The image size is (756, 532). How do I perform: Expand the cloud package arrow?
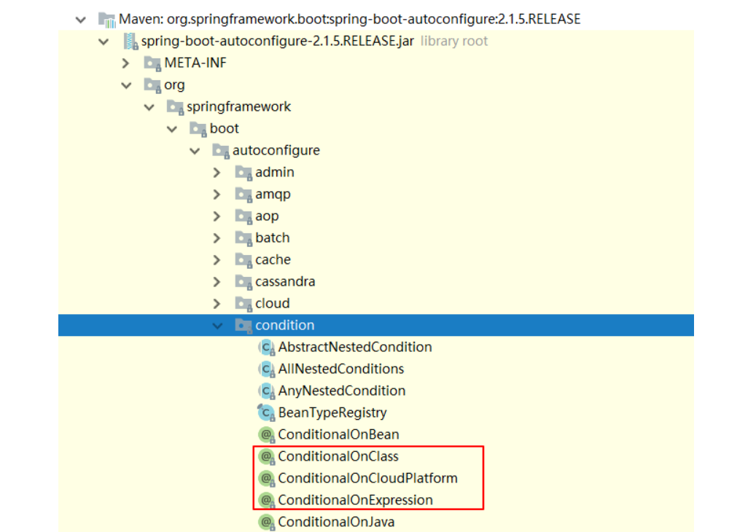(x=217, y=304)
